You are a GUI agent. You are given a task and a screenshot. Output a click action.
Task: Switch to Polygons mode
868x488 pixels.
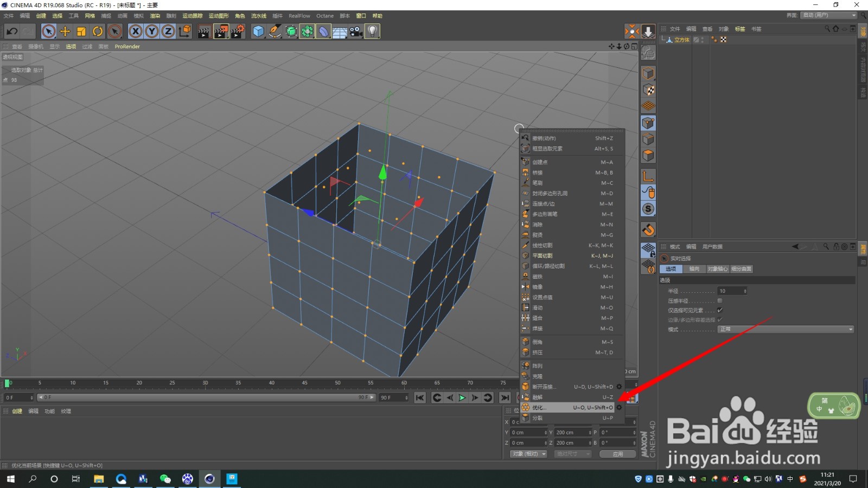[x=648, y=156]
